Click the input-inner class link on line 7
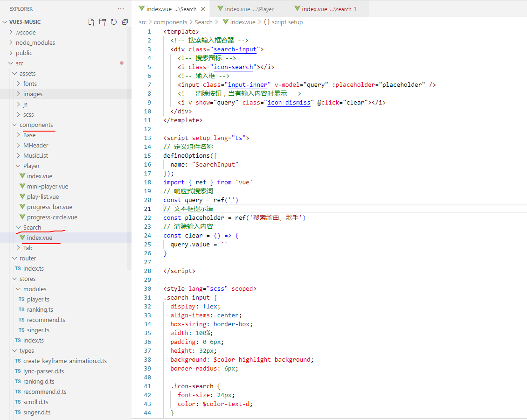Screen dimensions: 527x420 pos(247,85)
